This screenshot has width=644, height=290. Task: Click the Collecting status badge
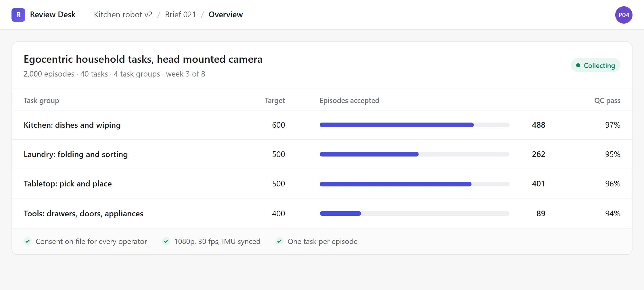click(x=595, y=65)
